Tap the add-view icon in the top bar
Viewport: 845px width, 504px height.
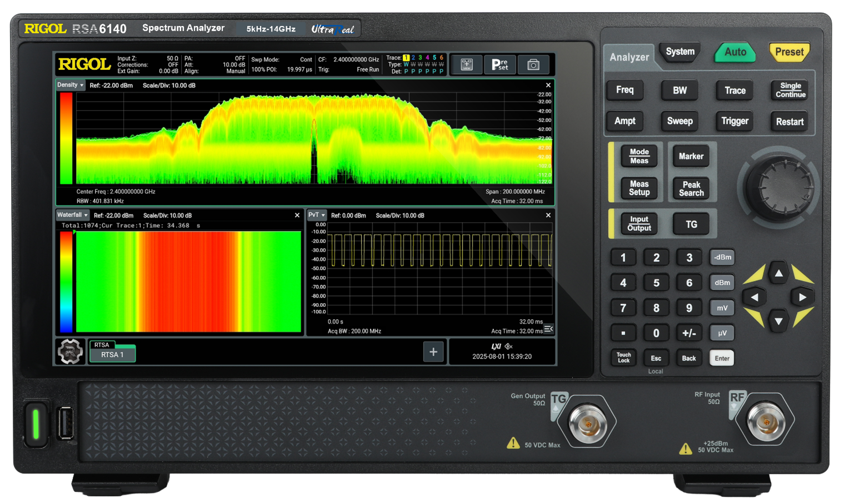tap(467, 64)
